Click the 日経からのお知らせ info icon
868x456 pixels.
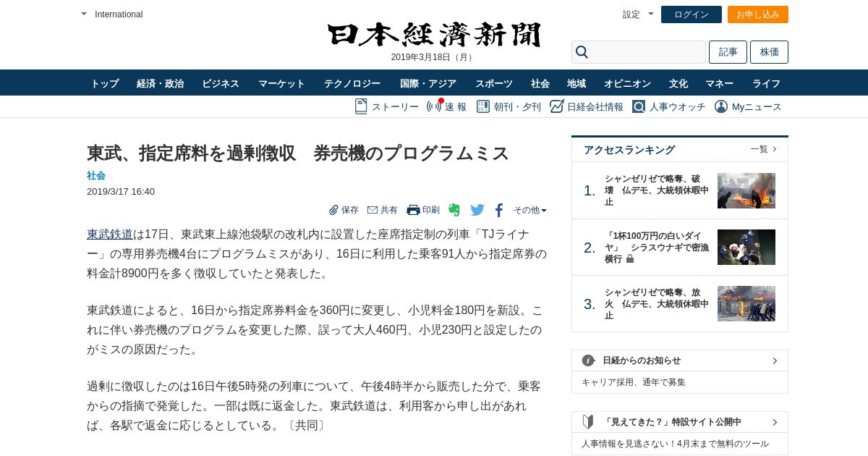(x=588, y=360)
